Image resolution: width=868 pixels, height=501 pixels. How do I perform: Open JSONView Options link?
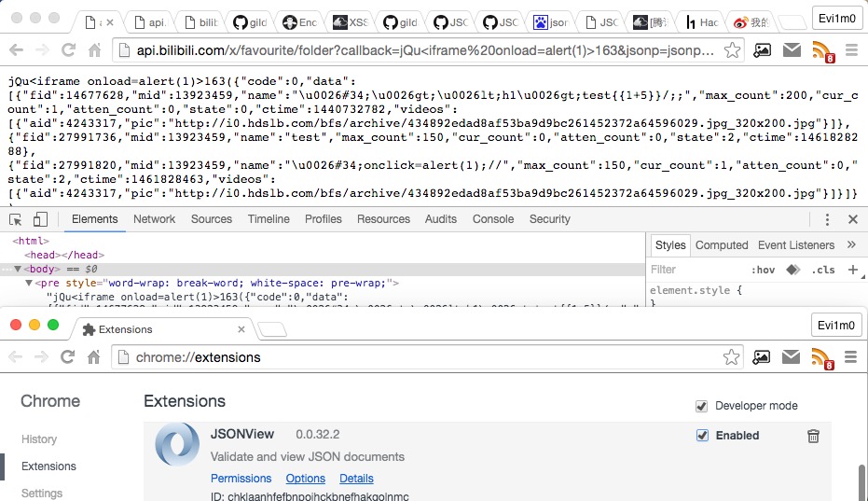(x=306, y=479)
